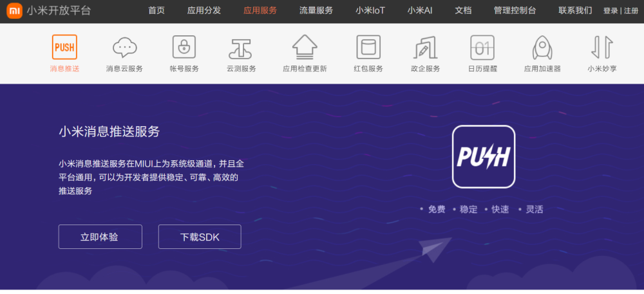Go to 首页 in the top navigation
644x294 pixels.
tap(156, 11)
